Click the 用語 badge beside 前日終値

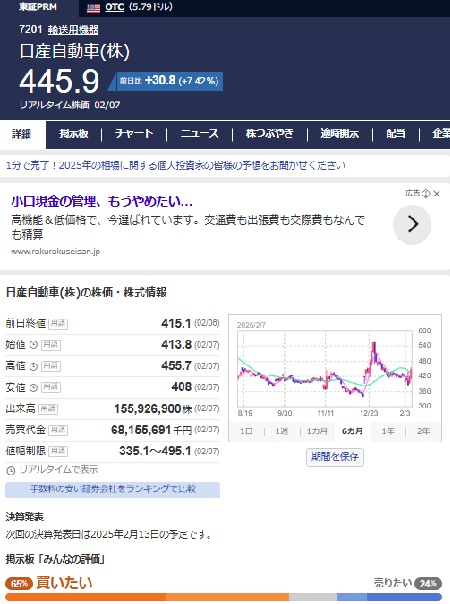[58, 324]
